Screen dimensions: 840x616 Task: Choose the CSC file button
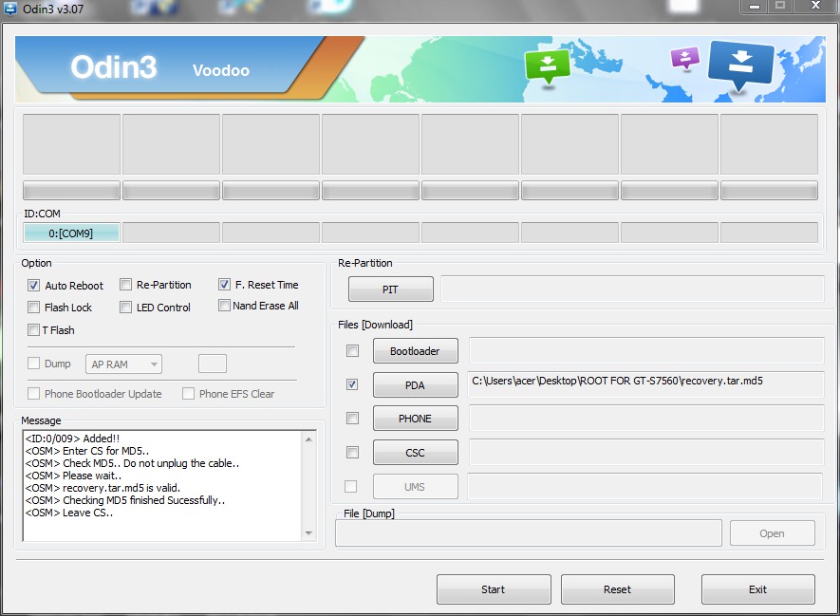click(x=415, y=453)
